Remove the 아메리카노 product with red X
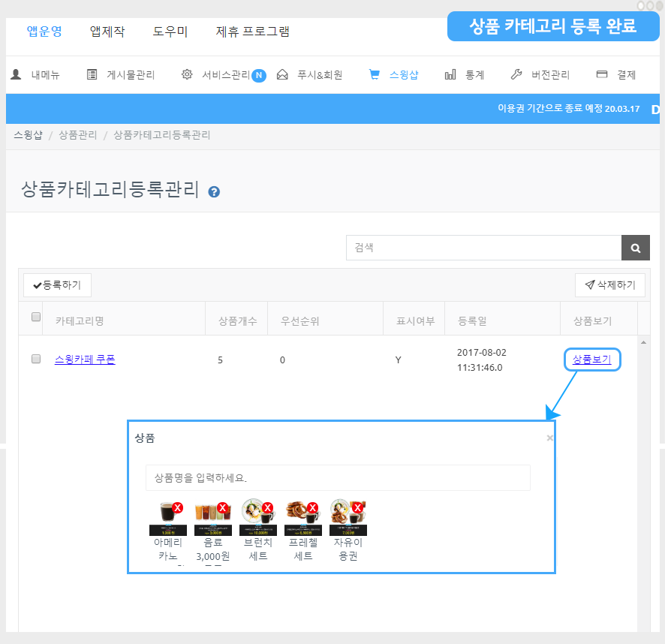 (x=178, y=508)
